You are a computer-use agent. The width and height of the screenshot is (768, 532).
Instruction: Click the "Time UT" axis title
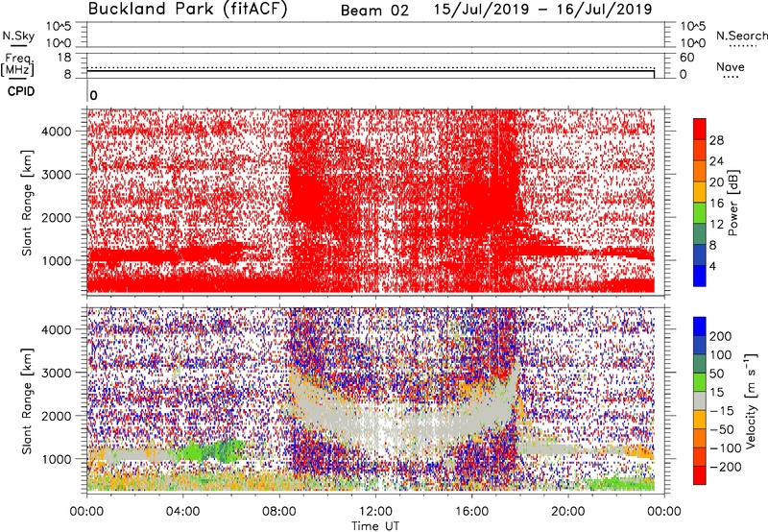[x=375, y=525]
